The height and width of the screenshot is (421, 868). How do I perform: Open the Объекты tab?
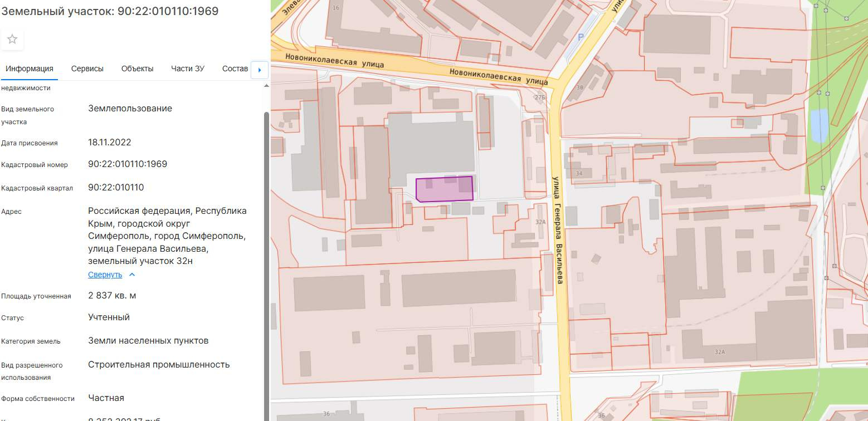(137, 68)
